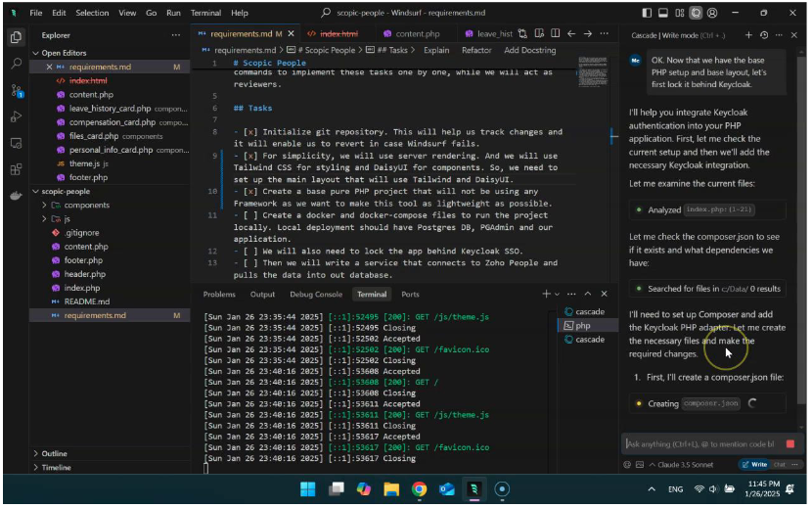
Task: Switch Cascade to Write mode
Action: tap(754, 465)
